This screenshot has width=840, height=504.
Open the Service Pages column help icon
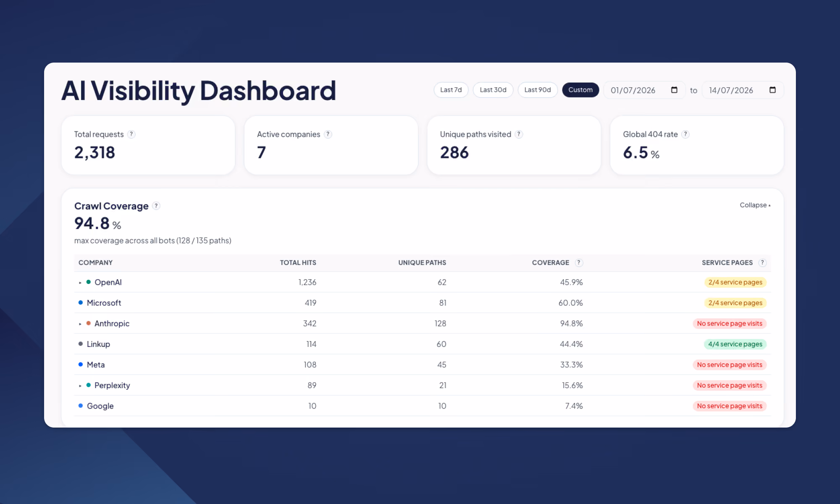[x=762, y=262]
